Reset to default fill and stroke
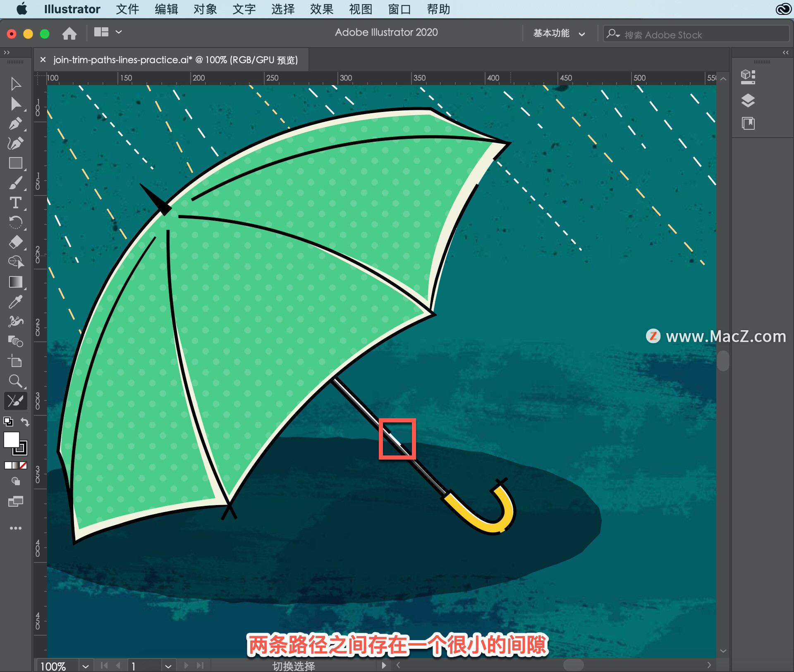This screenshot has height=672, width=794. click(8, 422)
